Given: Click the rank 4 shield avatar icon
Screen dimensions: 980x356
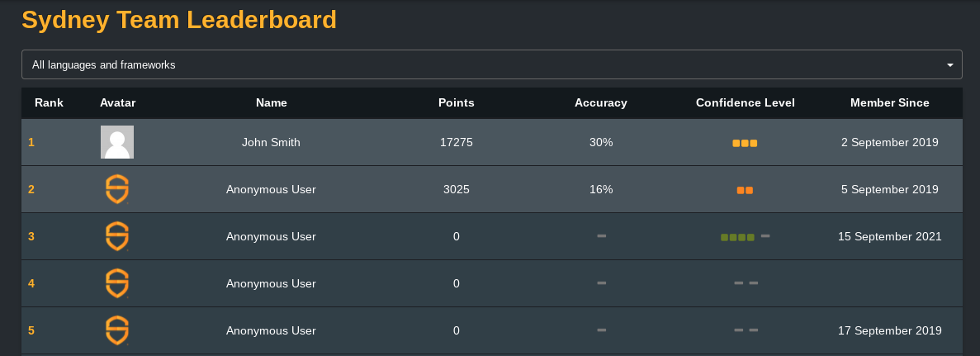Looking at the screenshot, I should [117, 283].
